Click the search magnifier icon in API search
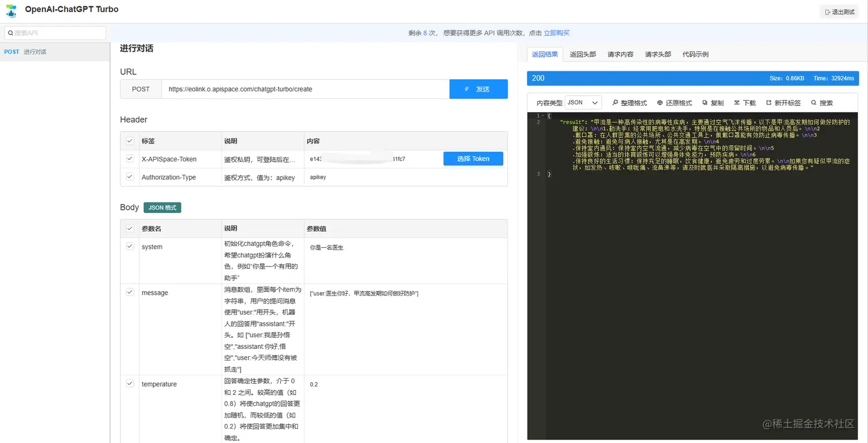Viewport: 868px width, 443px height. click(x=10, y=33)
